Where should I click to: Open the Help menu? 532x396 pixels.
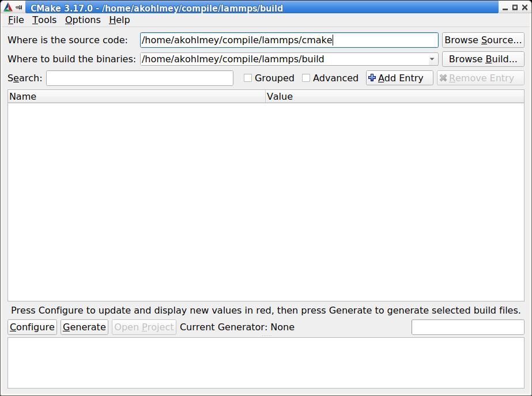[119, 20]
